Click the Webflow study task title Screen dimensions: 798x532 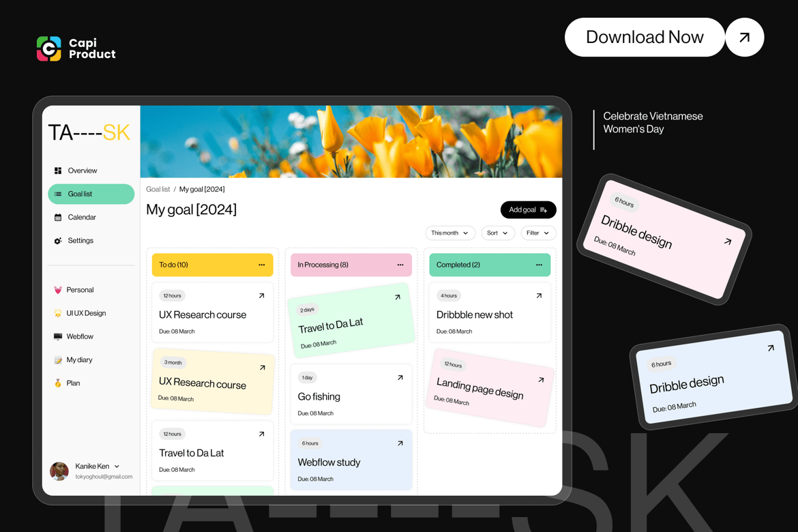coord(329,462)
